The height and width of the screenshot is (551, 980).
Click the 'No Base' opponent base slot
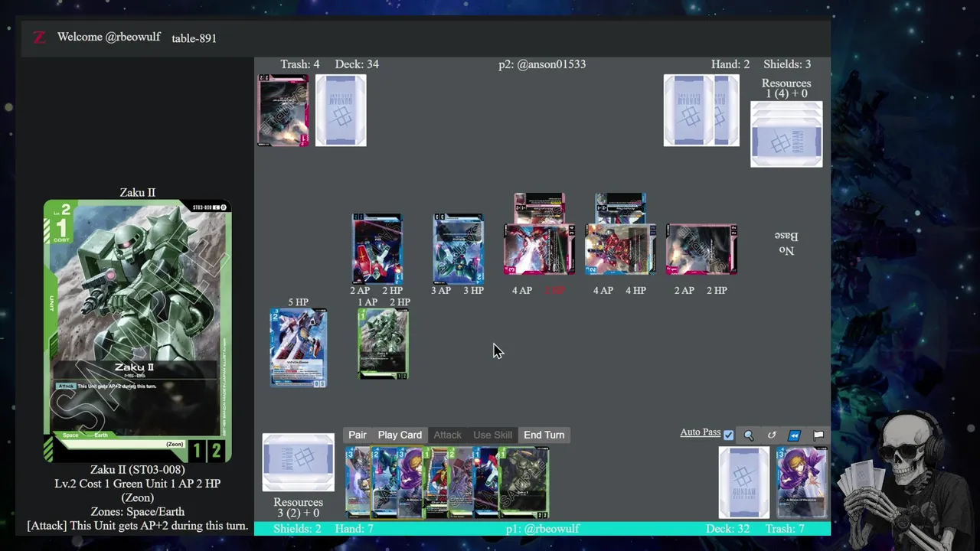pos(787,243)
